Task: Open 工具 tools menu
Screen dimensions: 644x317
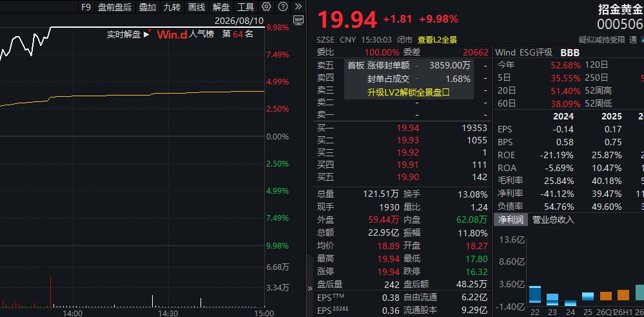Action: pos(246,6)
